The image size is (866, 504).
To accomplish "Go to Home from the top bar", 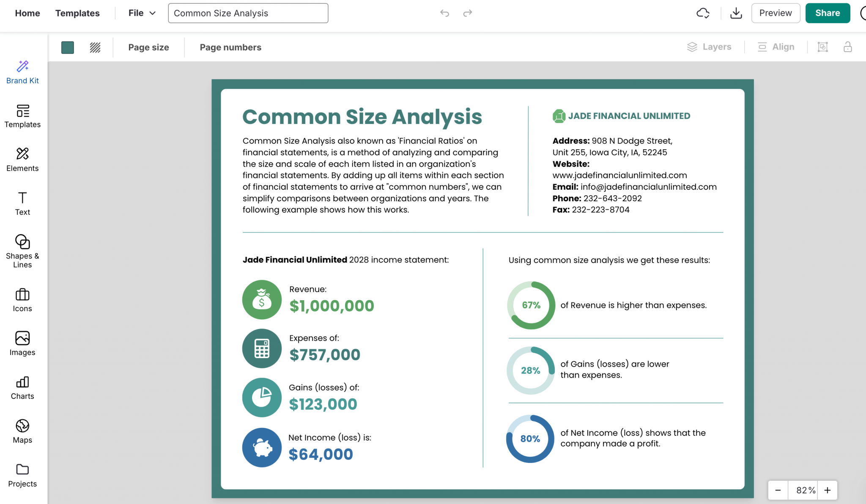I will [x=27, y=13].
